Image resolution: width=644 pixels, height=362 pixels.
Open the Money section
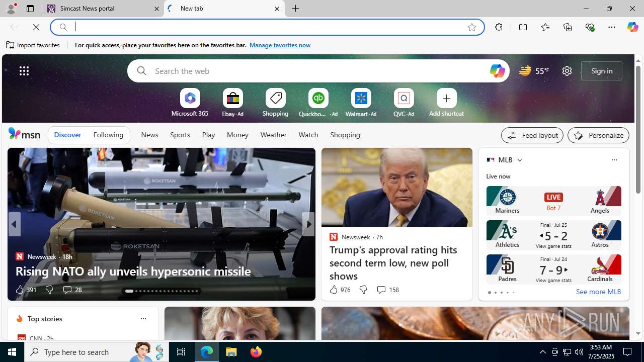click(x=237, y=135)
